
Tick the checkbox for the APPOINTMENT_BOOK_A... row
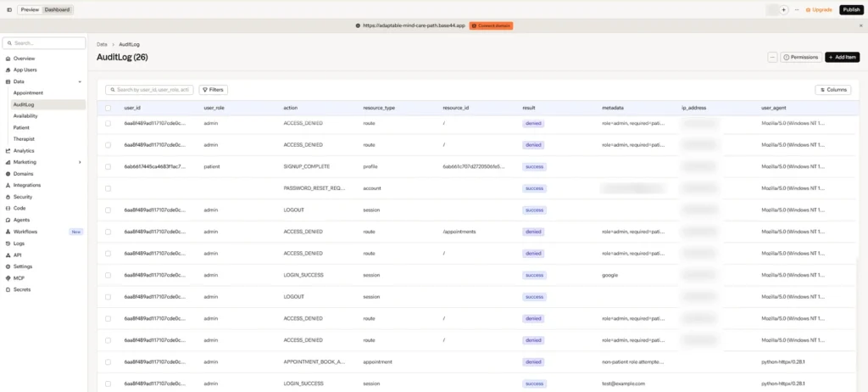pos(108,362)
